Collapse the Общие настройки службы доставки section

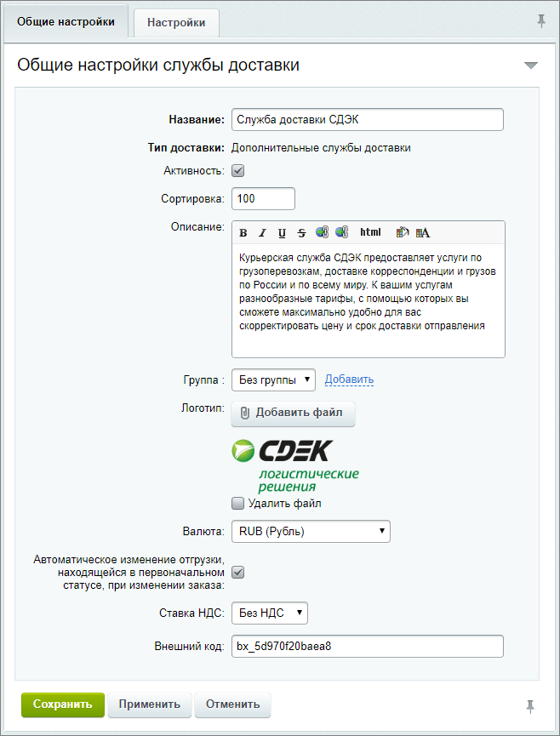pyautogui.click(x=531, y=66)
